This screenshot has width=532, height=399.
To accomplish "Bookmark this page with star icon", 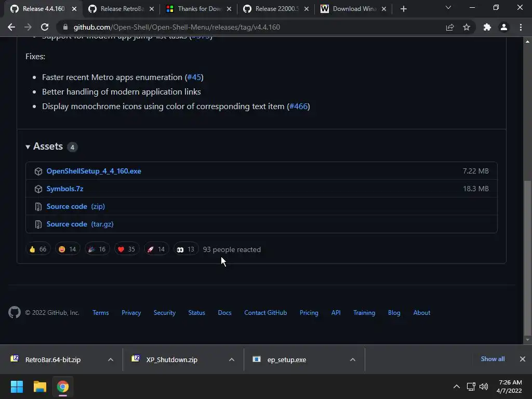I will coord(467,27).
